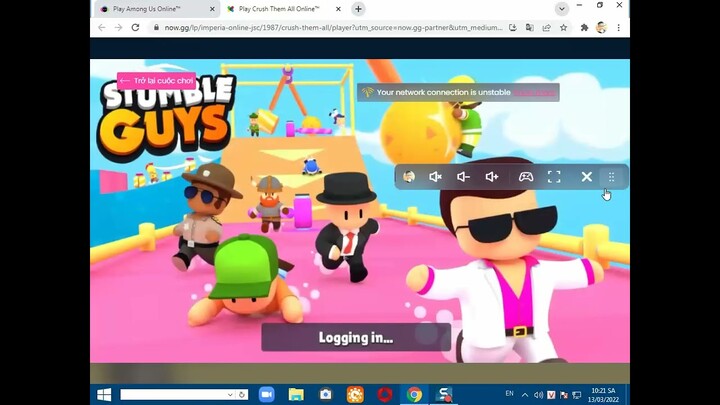Image resolution: width=720 pixels, height=405 pixels.
Task: Change the EN input language
Action: point(509,394)
